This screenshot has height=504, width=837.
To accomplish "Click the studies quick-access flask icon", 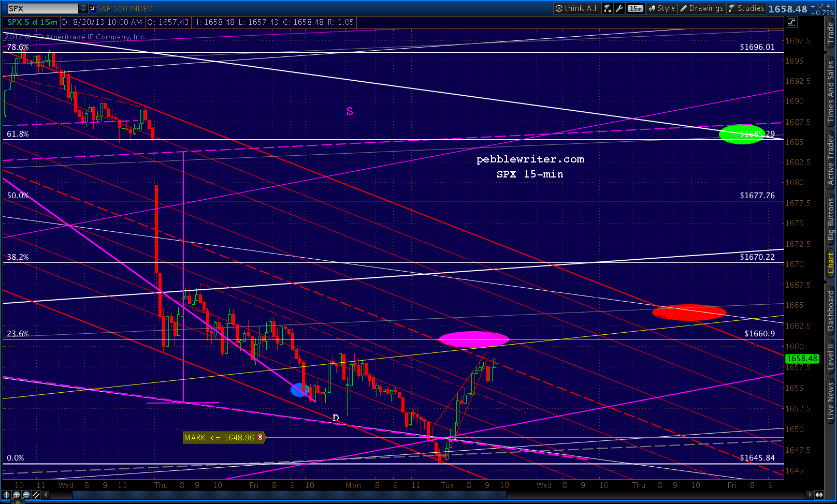I will click(x=608, y=8).
